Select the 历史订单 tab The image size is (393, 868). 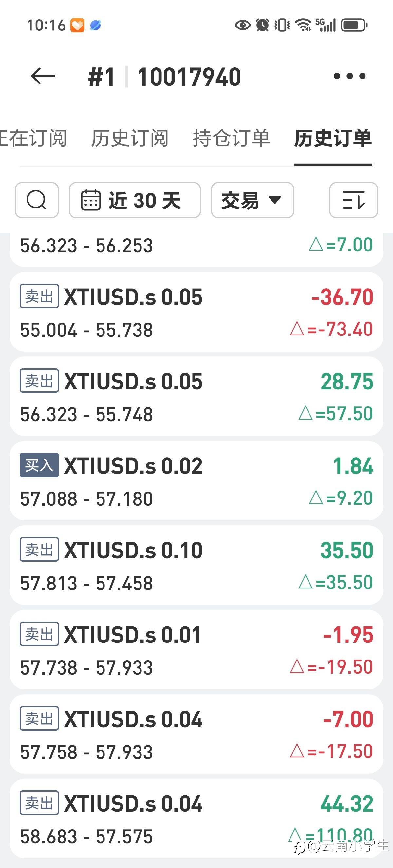(333, 138)
